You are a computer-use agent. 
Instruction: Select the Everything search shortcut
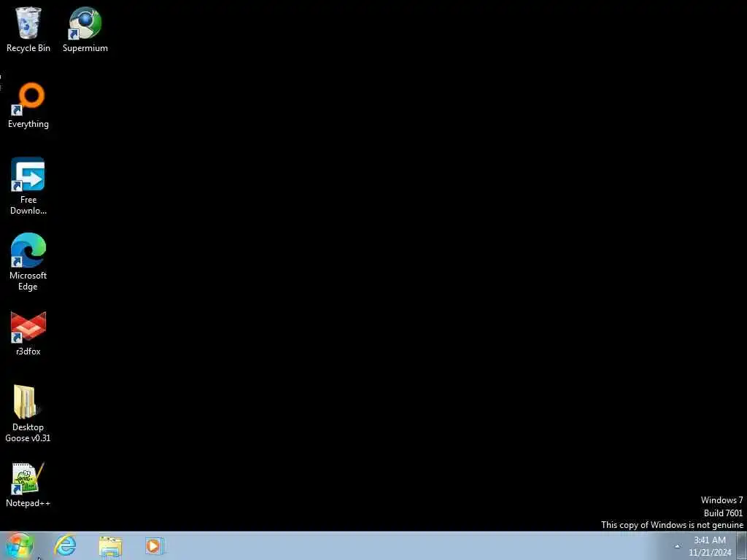click(28, 105)
